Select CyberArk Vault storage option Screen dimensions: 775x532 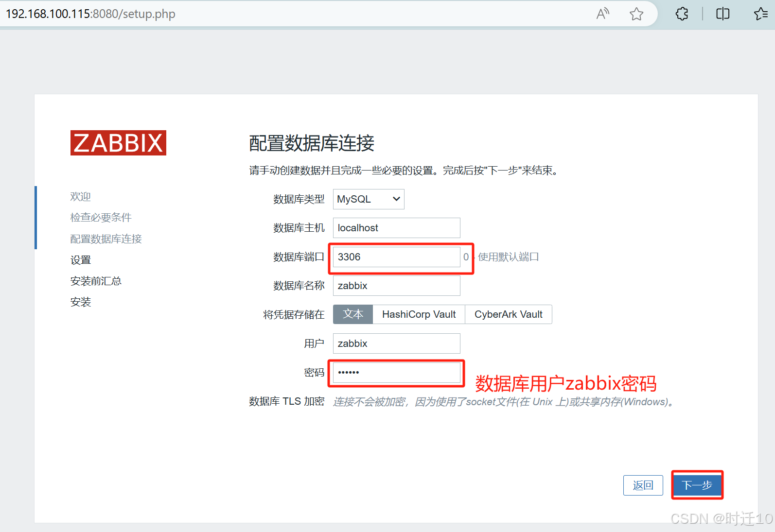tap(509, 314)
